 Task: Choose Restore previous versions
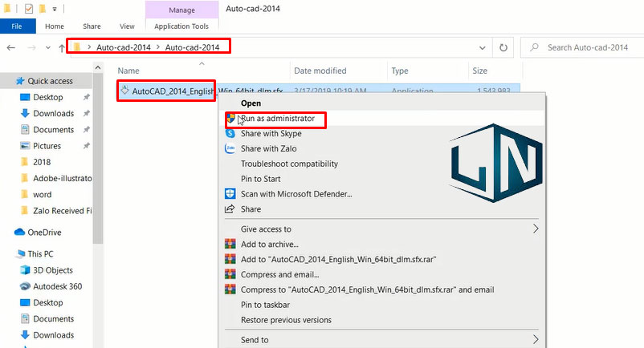click(x=286, y=320)
